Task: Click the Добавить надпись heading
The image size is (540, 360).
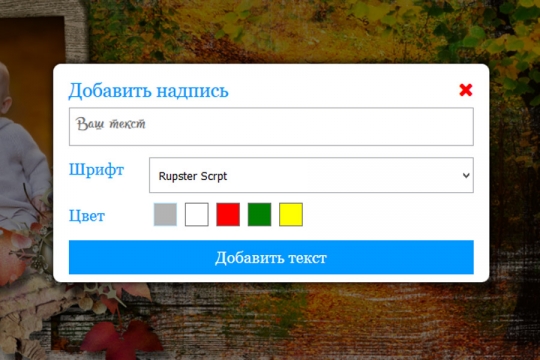Action: click(148, 91)
